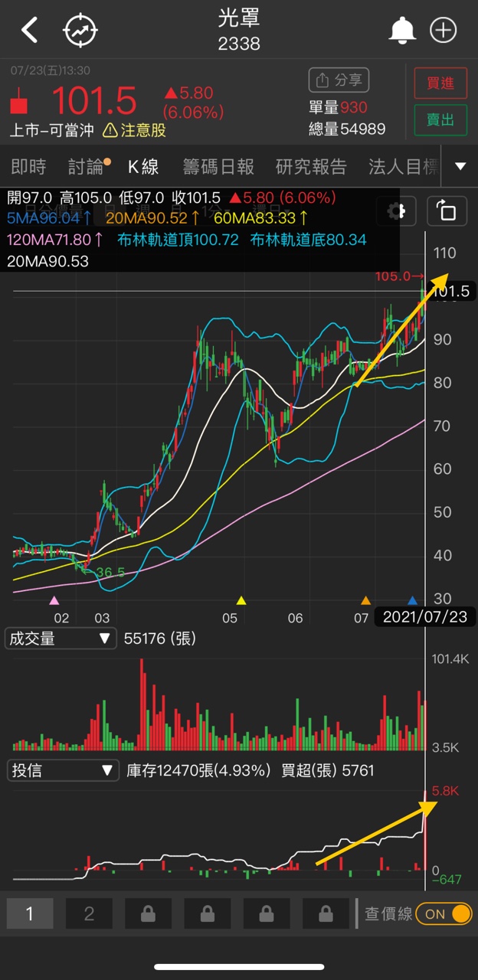Viewport: 478px width, 980px height.
Task: Rotate chart to landscape view
Action: (x=446, y=211)
